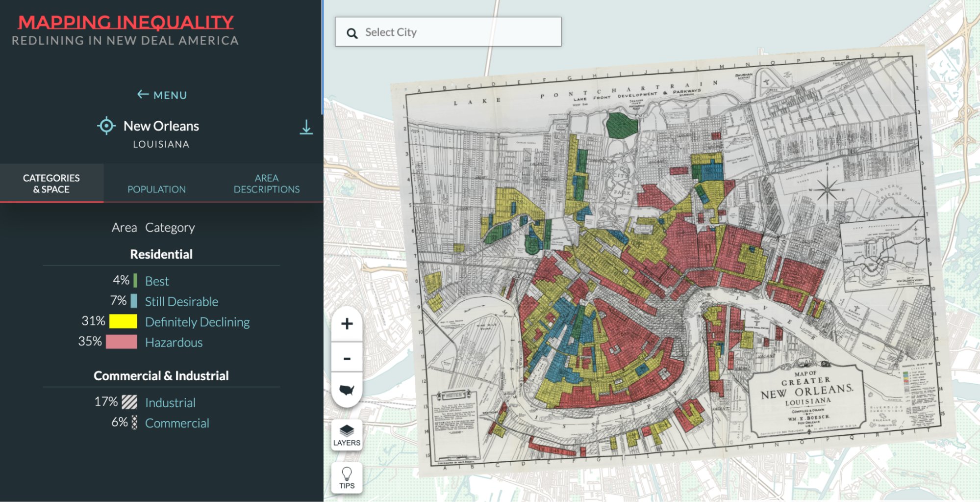
Task: Click the LOUISIANA state label
Action: [x=161, y=144]
